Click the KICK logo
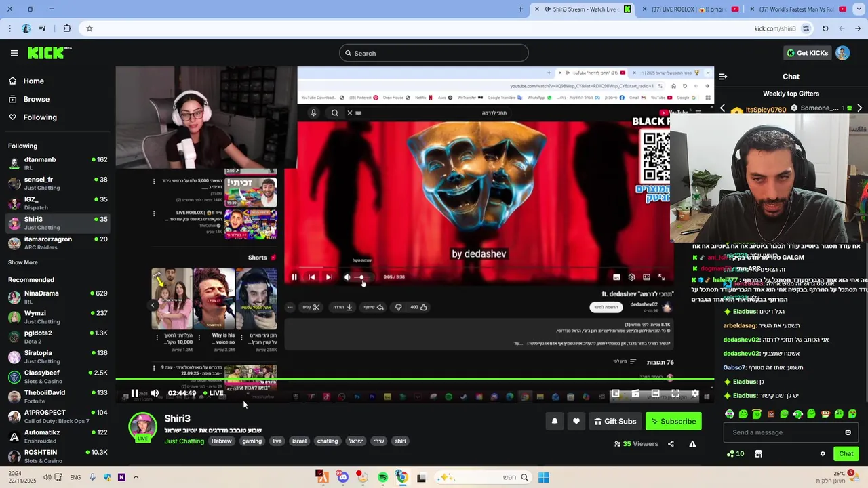 pos(50,53)
